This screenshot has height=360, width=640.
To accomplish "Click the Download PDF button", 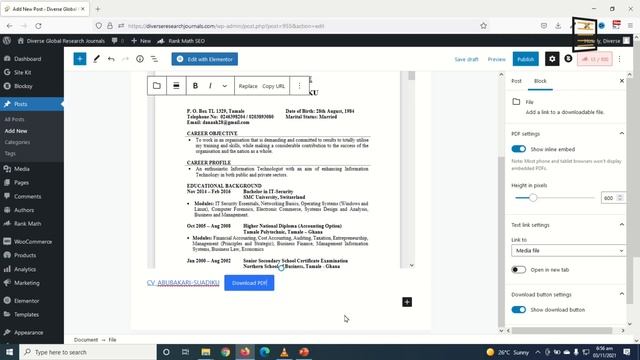I will point(249,283).
